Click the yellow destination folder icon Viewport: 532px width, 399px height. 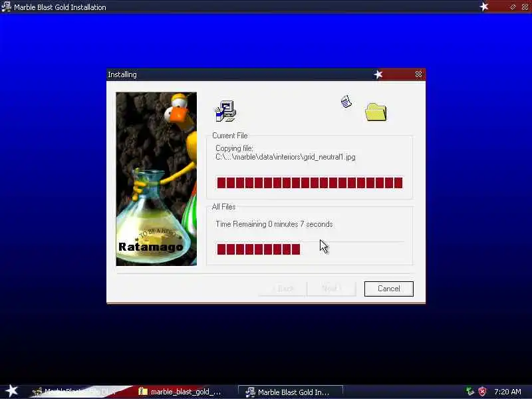(376, 112)
